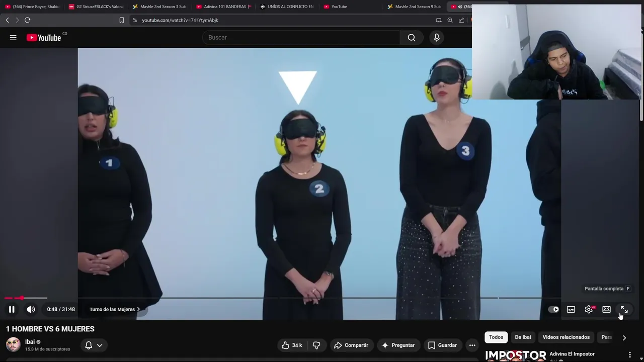Open Adivina El Impostor recommended video
The width and height of the screenshot is (644, 362).
[x=572, y=354]
